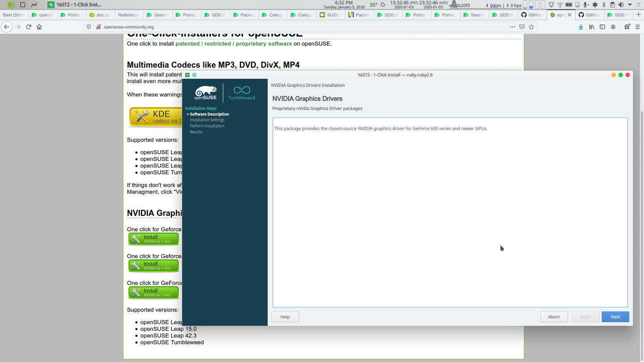Click the network speed bps monitor
The image size is (644, 362).
tap(504, 5)
